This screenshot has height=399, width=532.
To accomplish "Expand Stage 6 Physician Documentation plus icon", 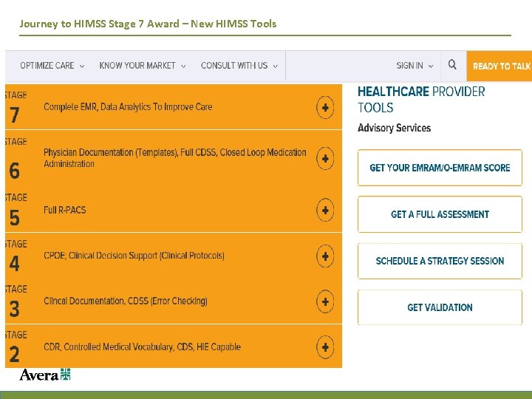I will (325, 158).
